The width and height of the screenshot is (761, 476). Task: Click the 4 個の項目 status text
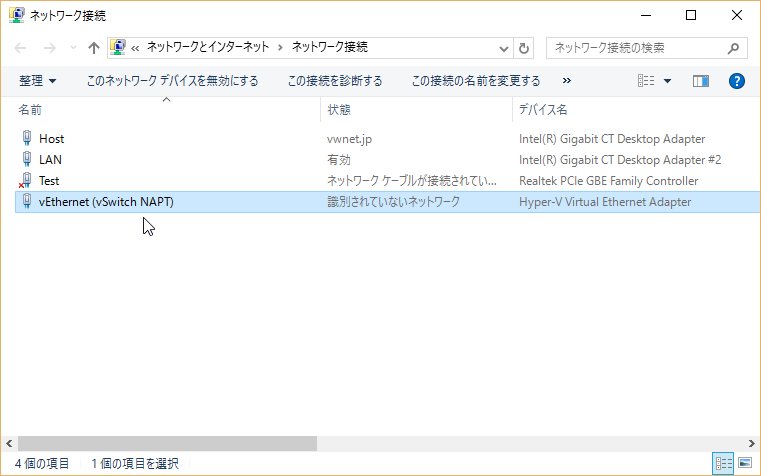[x=42, y=463]
